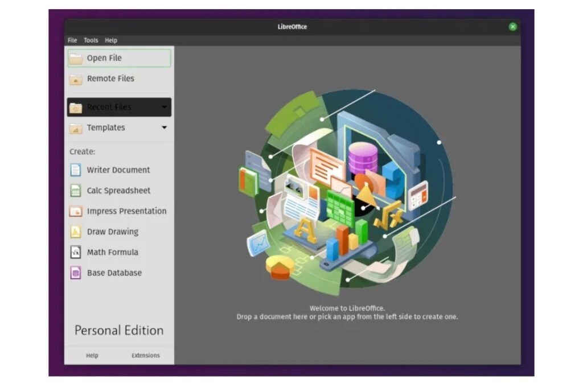This screenshot has height=392, width=583.
Task: Click the Calc Spreadsheet icon
Action: pos(76,191)
